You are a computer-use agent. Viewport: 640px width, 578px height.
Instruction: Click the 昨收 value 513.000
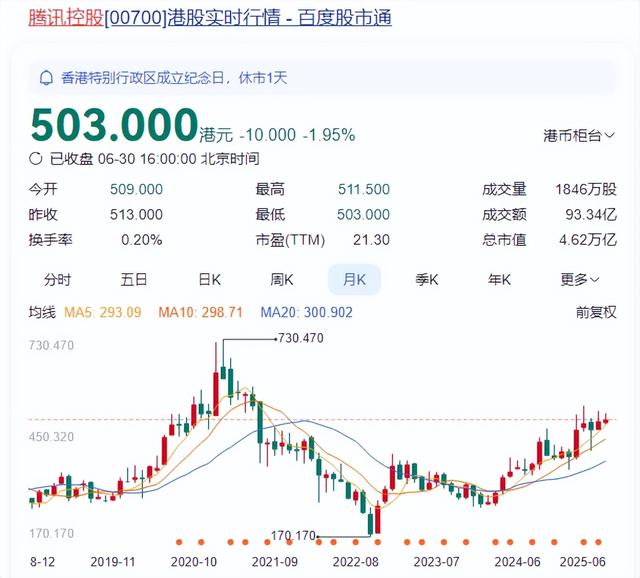coord(136,215)
